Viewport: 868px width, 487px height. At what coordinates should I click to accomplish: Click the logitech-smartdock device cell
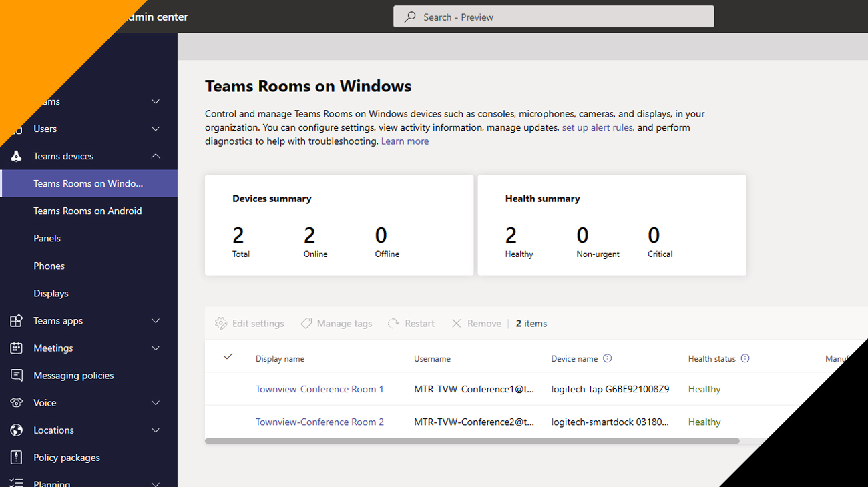610,422
